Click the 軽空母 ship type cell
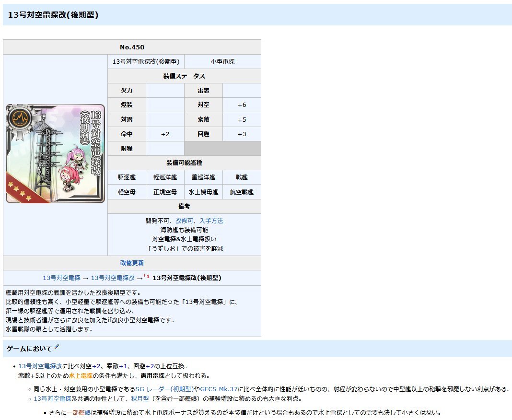This screenshot has width=512, height=420. coord(127,192)
